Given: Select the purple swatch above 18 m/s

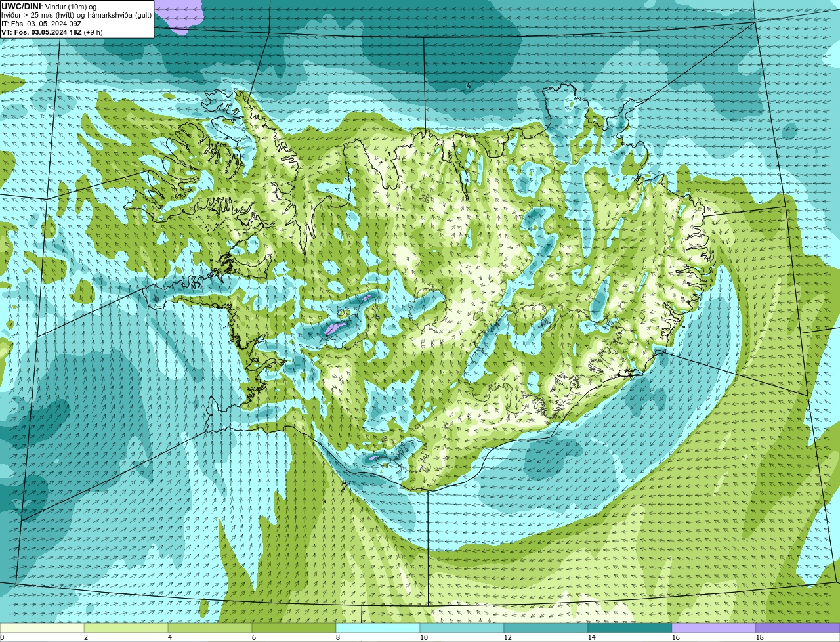Looking at the screenshot, I should [x=798, y=628].
